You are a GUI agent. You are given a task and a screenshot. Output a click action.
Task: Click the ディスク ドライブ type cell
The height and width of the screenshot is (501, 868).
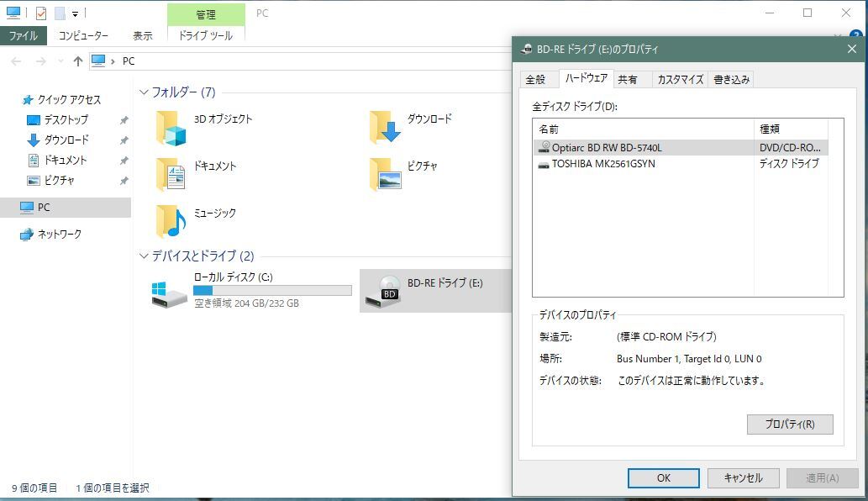(789, 164)
